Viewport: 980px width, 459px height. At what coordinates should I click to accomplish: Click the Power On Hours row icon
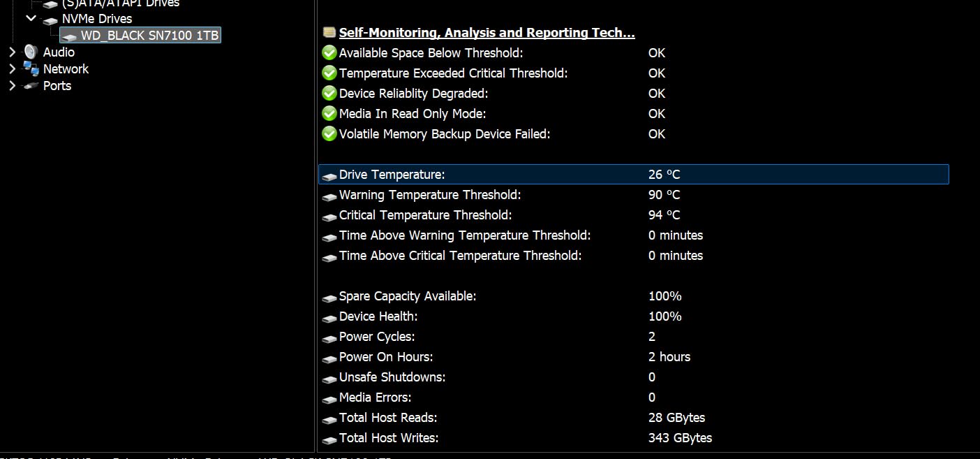click(329, 358)
